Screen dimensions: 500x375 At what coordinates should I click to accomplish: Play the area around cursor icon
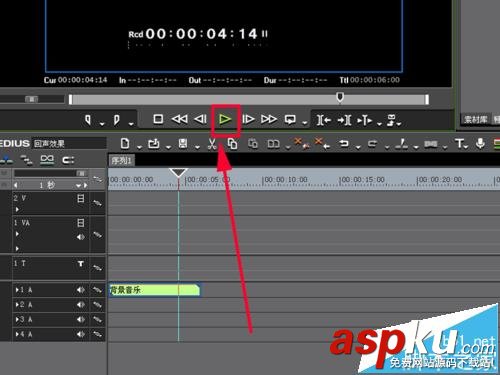tap(365, 120)
